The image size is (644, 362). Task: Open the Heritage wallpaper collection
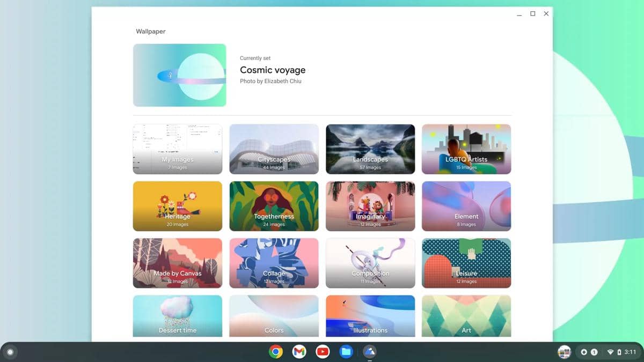(177, 206)
